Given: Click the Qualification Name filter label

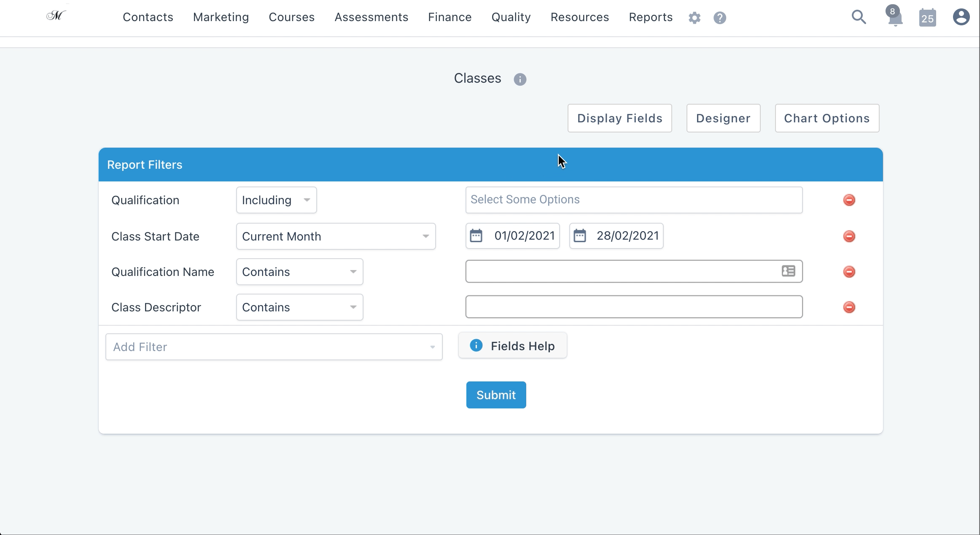Looking at the screenshot, I should [163, 272].
